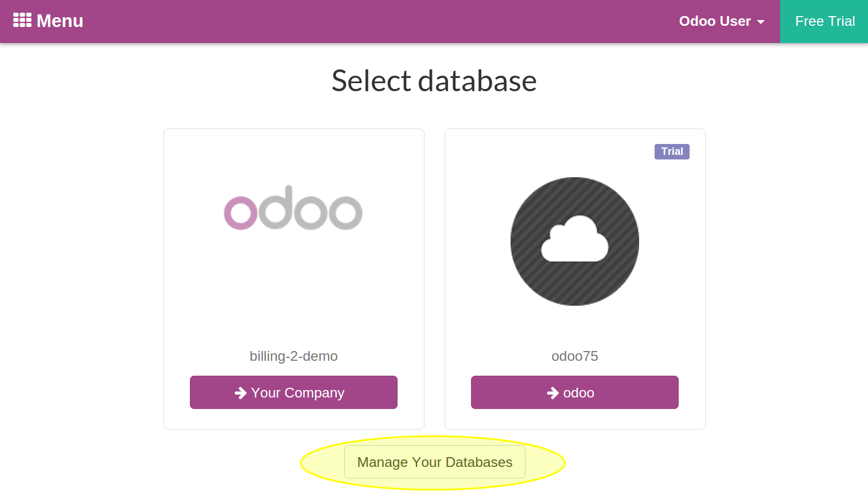The image size is (868, 495).
Task: Click the arrow icon on Your Company button
Action: tap(240, 393)
